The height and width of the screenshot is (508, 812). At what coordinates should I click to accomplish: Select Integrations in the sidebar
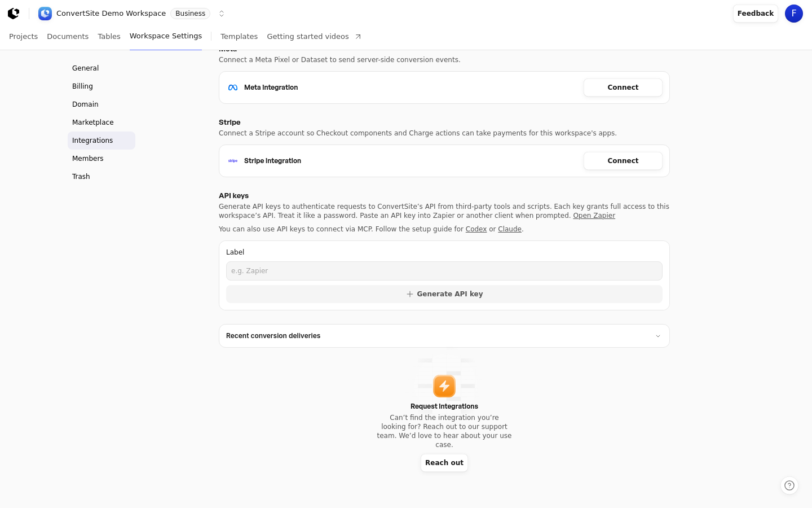(101, 141)
